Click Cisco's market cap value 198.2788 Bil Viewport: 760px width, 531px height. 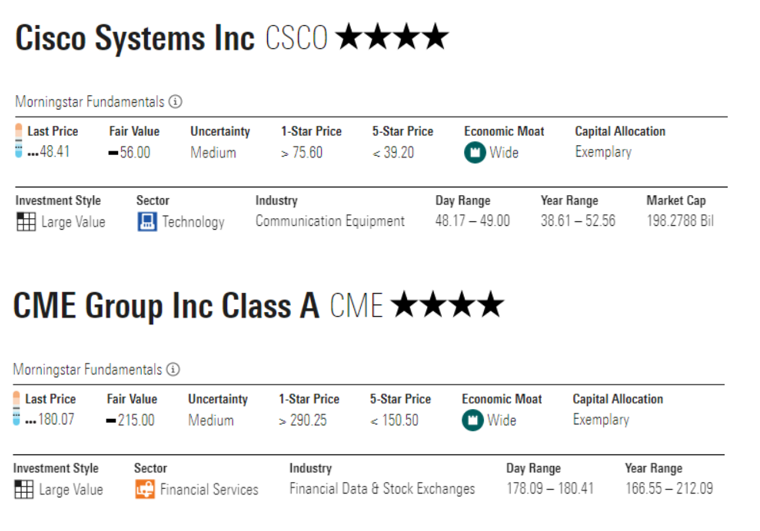pyautogui.click(x=680, y=222)
